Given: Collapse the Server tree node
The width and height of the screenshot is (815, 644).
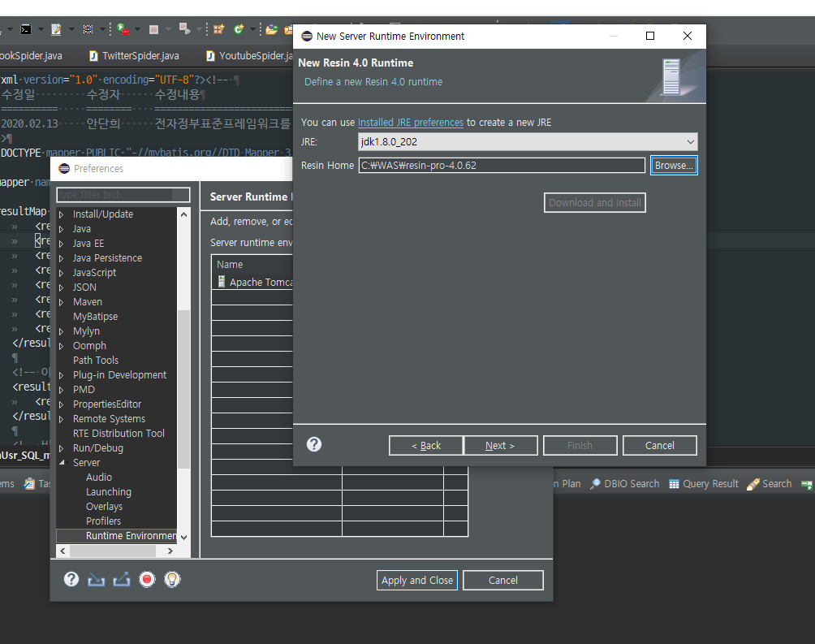Looking at the screenshot, I should 62,463.
